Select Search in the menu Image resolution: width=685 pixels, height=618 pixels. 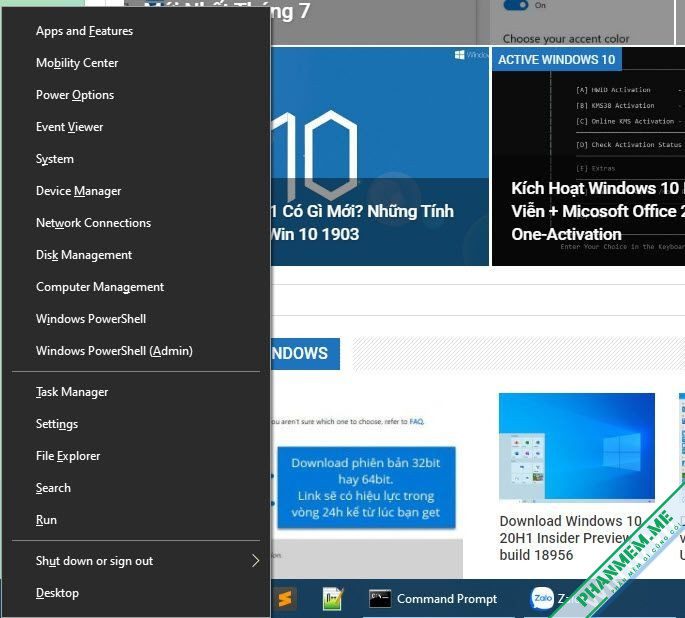point(53,488)
